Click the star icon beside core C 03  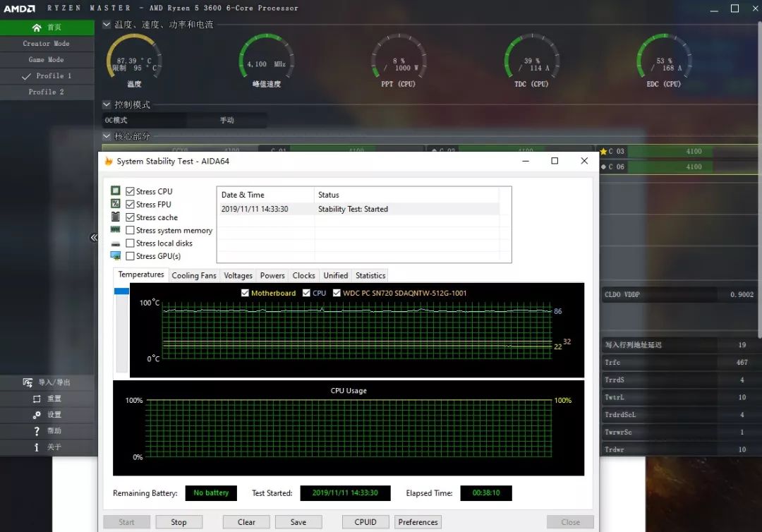point(603,151)
